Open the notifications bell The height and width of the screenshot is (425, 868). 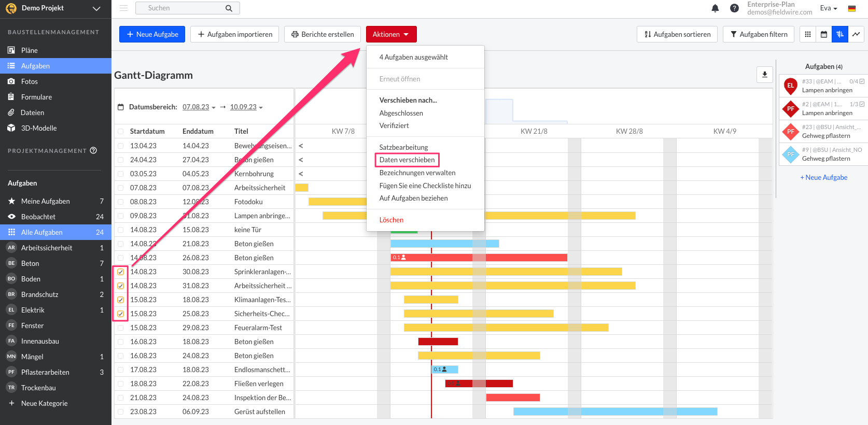tap(715, 8)
